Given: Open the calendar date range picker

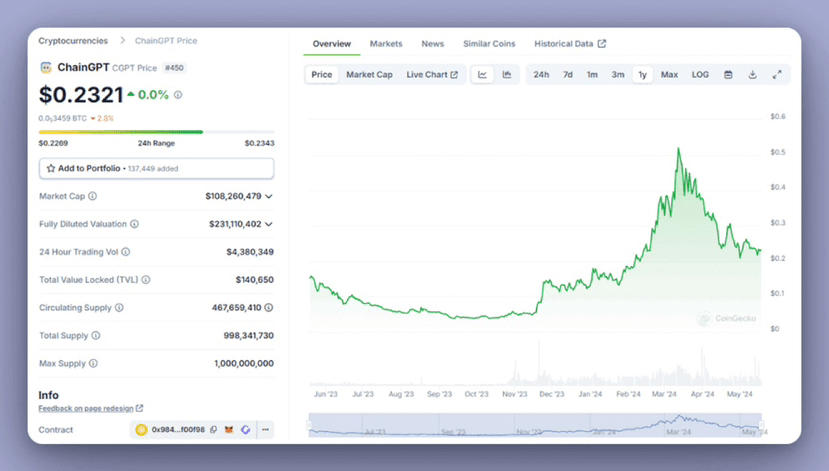Looking at the screenshot, I should [x=728, y=75].
